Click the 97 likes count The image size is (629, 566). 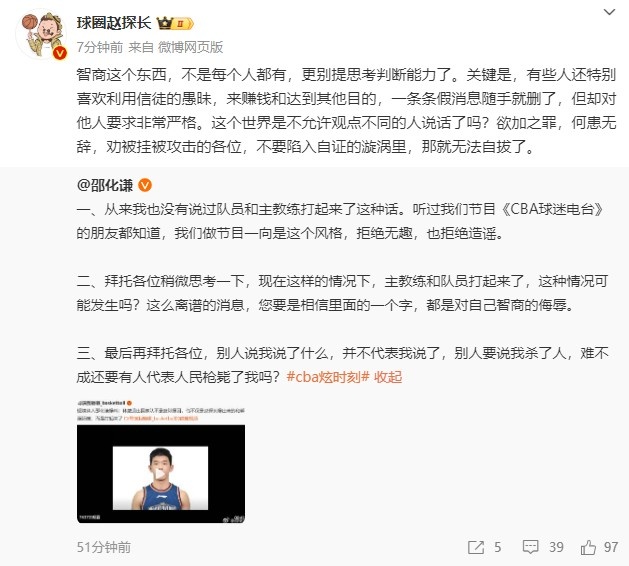tap(611, 547)
